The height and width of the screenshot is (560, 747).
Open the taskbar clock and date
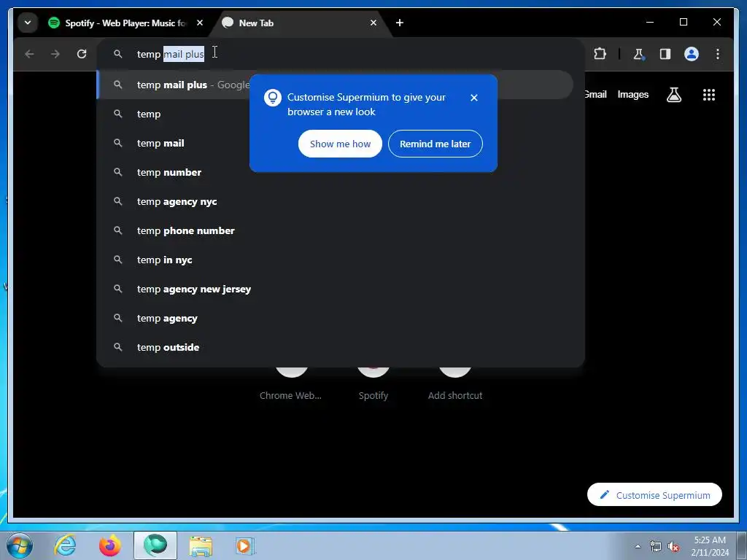click(710, 546)
